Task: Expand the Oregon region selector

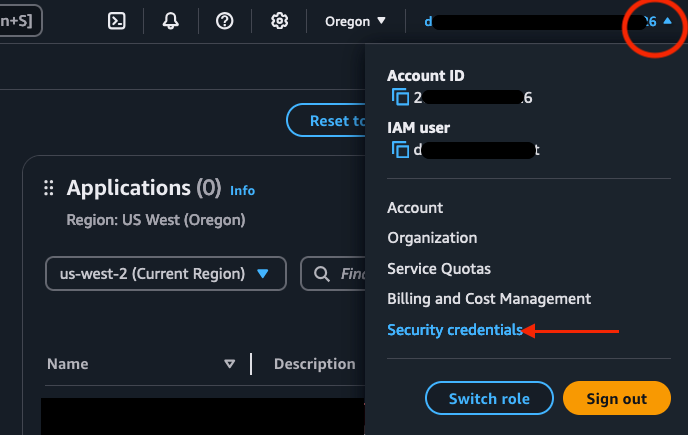Action: (355, 21)
